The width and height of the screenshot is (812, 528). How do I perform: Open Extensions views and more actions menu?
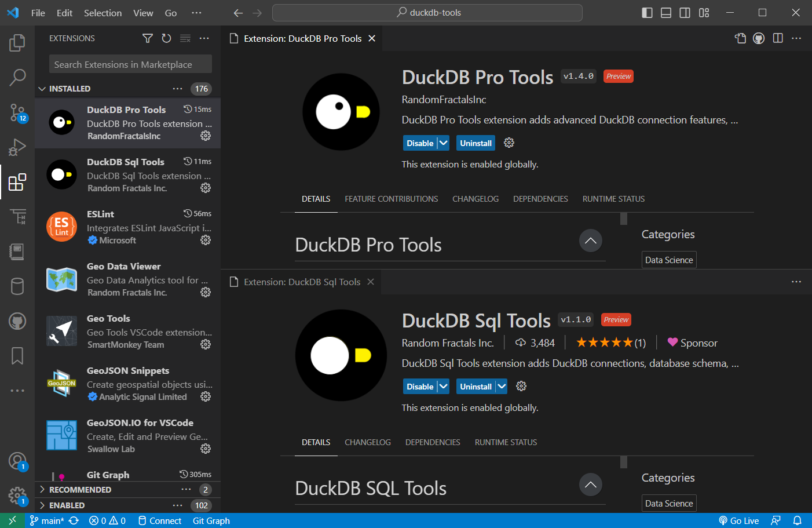pyautogui.click(x=204, y=38)
